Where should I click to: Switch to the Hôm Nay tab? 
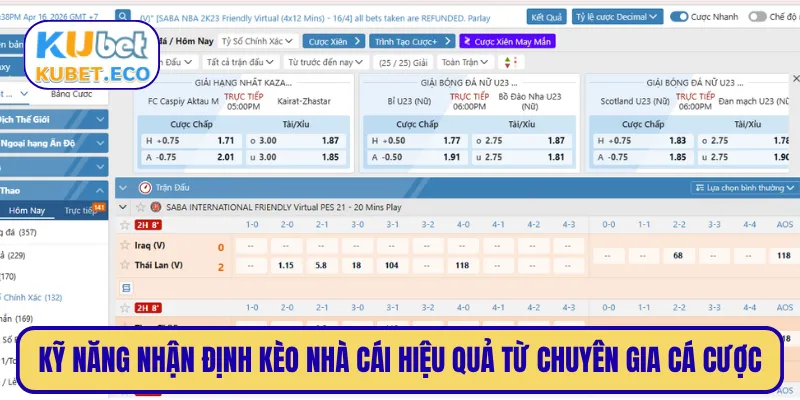click(x=27, y=211)
